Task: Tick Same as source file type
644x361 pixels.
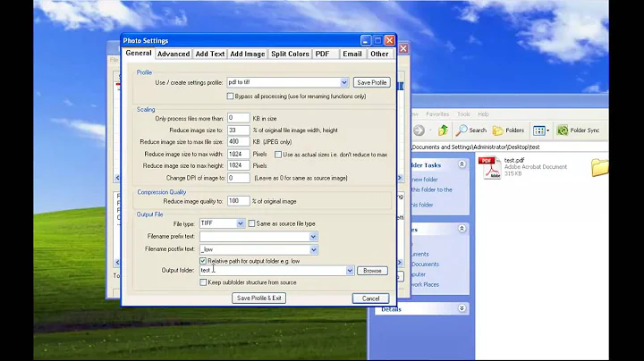Action: [x=251, y=223]
